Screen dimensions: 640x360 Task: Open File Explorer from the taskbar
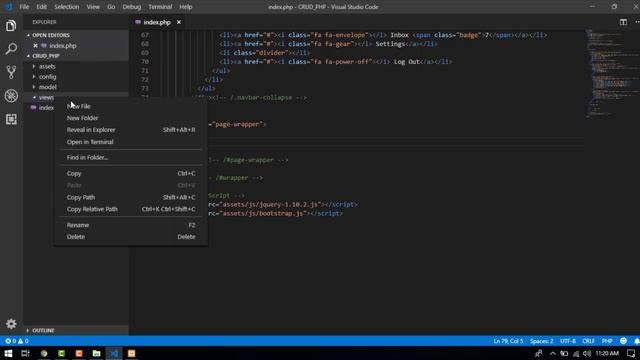(96, 353)
